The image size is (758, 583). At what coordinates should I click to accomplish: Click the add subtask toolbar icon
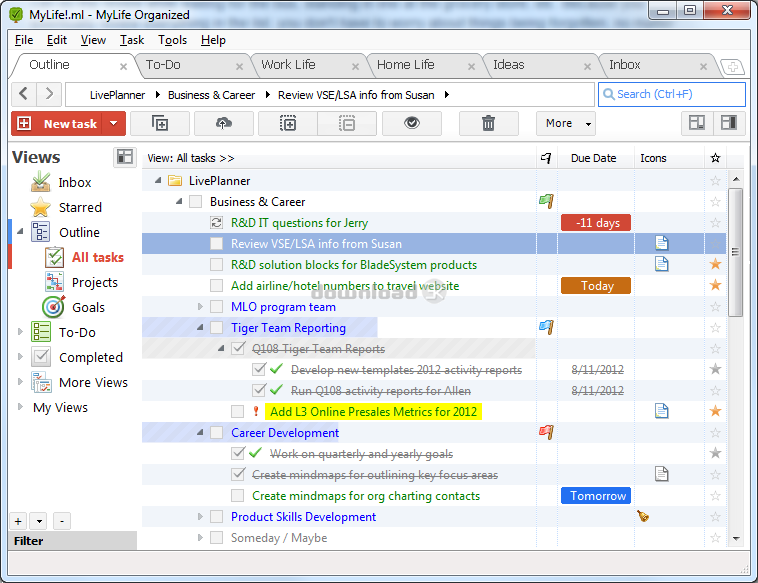[x=160, y=124]
